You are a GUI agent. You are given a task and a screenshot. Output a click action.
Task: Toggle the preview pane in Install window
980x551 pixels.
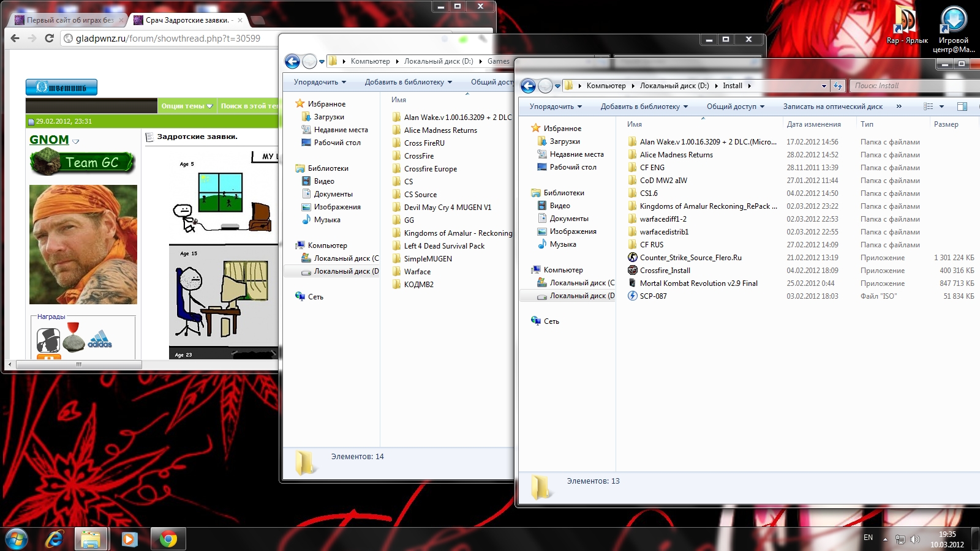(962, 107)
